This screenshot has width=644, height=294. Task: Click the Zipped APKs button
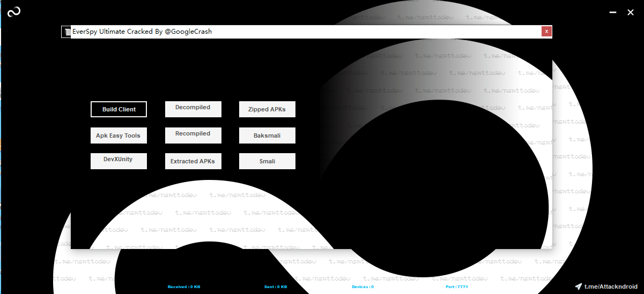[267, 109]
